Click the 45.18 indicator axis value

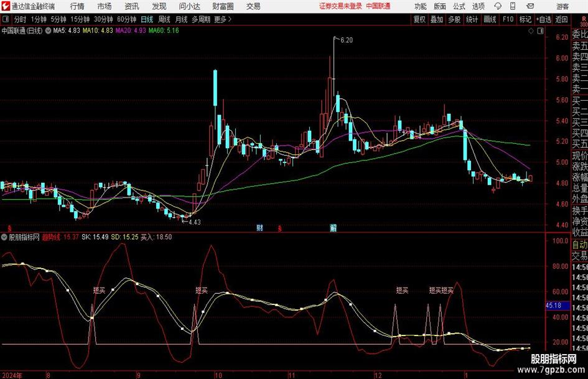click(553, 306)
